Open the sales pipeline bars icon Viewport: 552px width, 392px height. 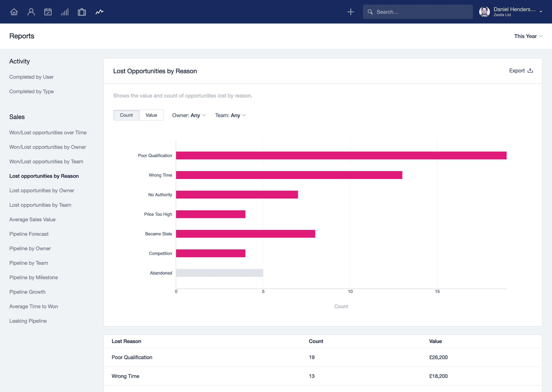tap(65, 12)
